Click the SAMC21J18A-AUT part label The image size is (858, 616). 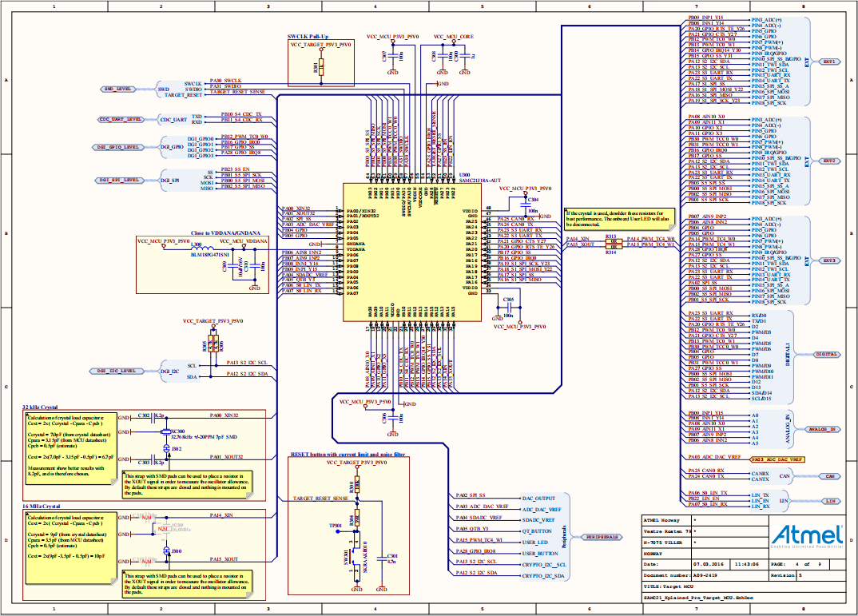pos(480,181)
